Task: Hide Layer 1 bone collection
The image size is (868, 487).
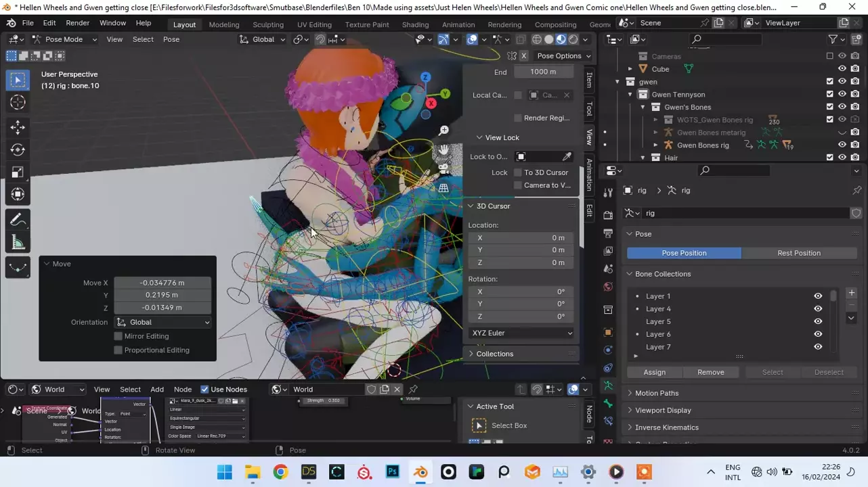Action: (818, 296)
